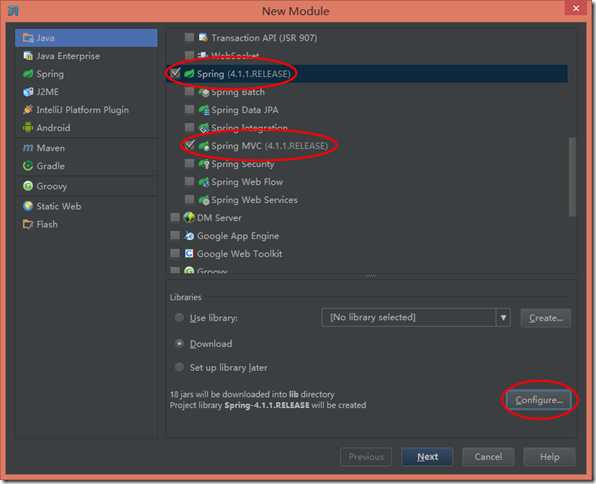Image resolution: width=596 pixels, height=484 pixels.
Task: Click the Google Web Toolkit label
Action: 239,254
